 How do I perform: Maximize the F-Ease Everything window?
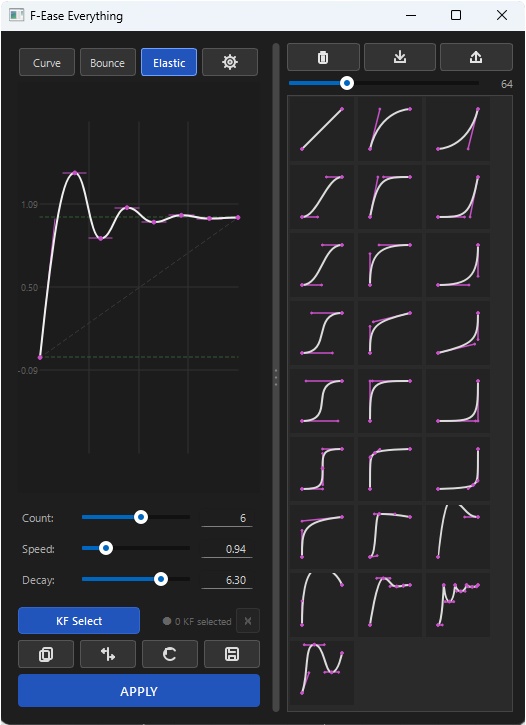pyautogui.click(x=456, y=15)
